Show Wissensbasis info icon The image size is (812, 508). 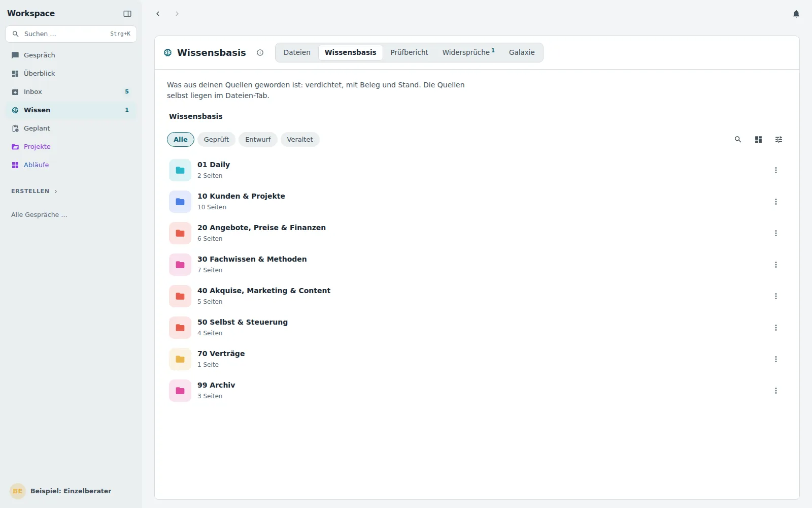[x=260, y=52]
